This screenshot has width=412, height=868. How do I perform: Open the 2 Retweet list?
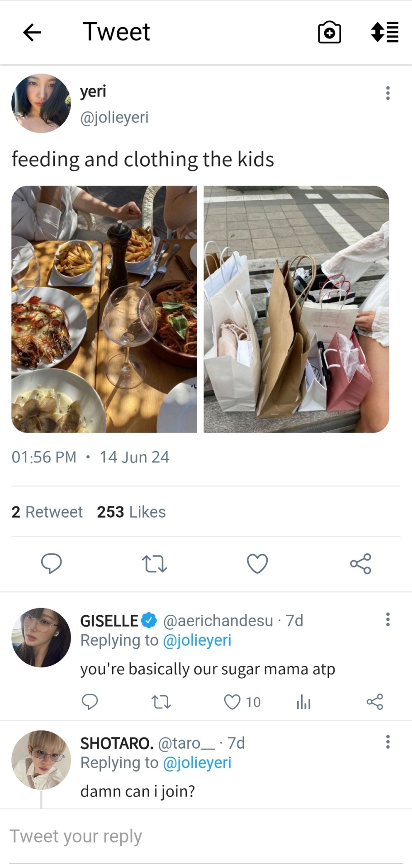click(47, 512)
